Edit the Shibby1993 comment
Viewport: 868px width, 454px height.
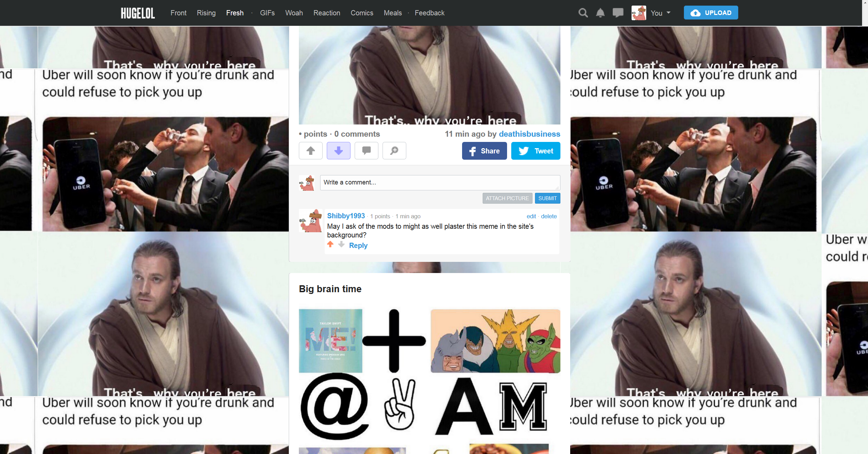pyautogui.click(x=531, y=216)
